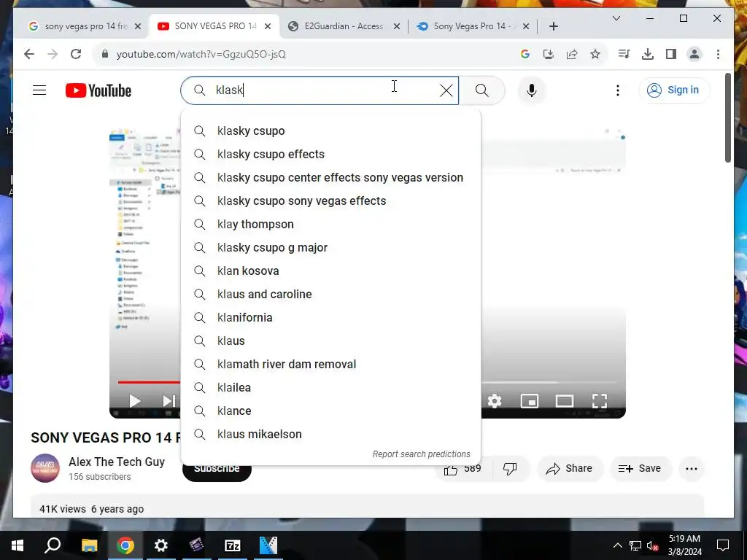This screenshot has width=747, height=560.
Task: Open the Chrome profile avatar
Action: point(694,54)
